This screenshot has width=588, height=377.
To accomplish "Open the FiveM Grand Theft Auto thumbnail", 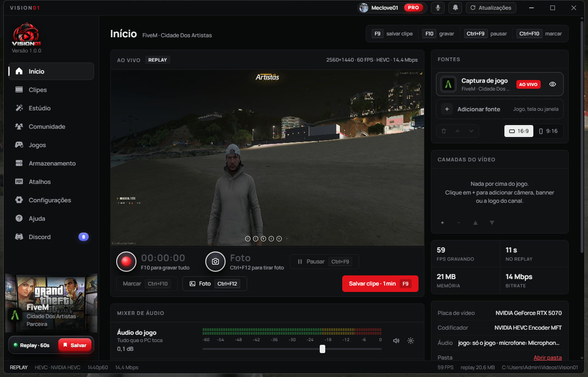I will [x=51, y=303].
